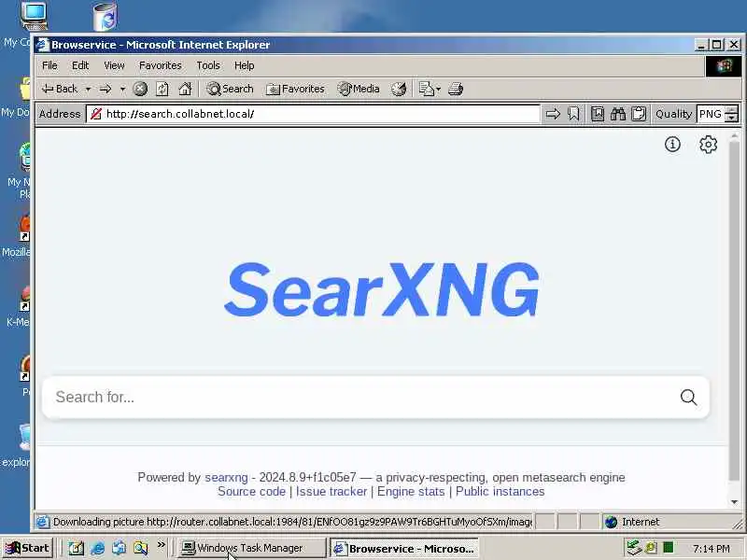Click the framed bookmark icon beside the binoculars
Screen dimensions: 747x560
tap(598, 114)
